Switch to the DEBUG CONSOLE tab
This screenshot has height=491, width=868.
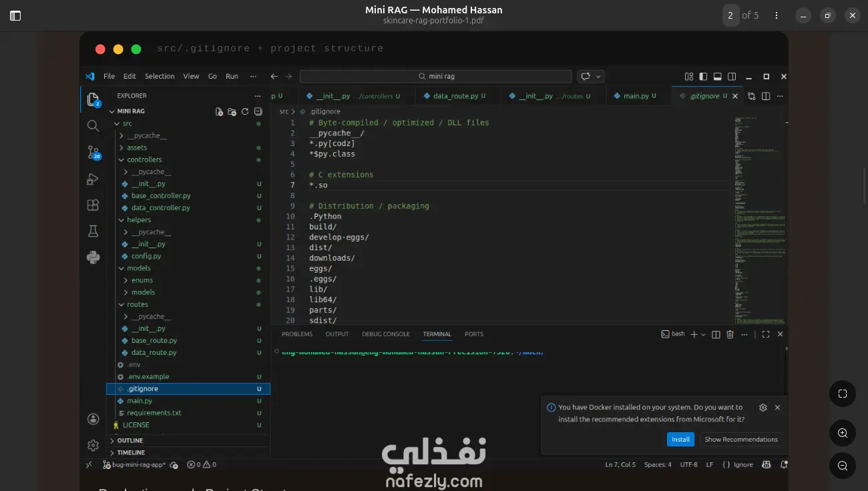(x=386, y=334)
